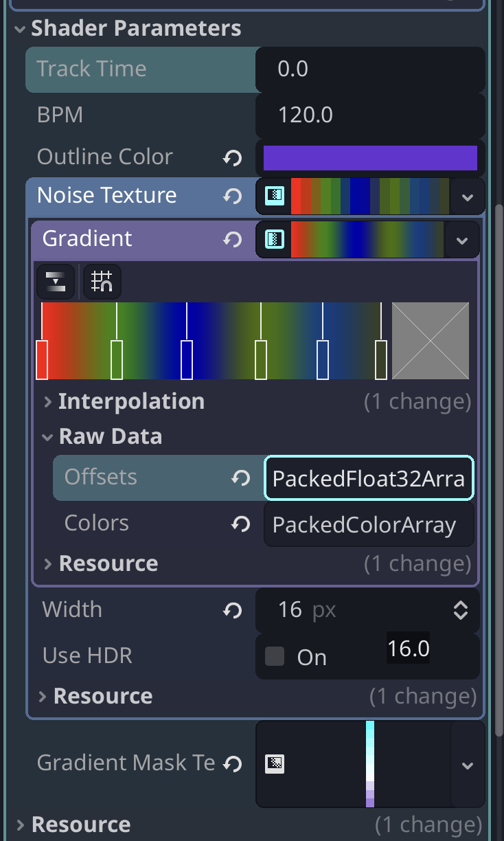
Task: Click the Offsets label
Action: click(100, 477)
